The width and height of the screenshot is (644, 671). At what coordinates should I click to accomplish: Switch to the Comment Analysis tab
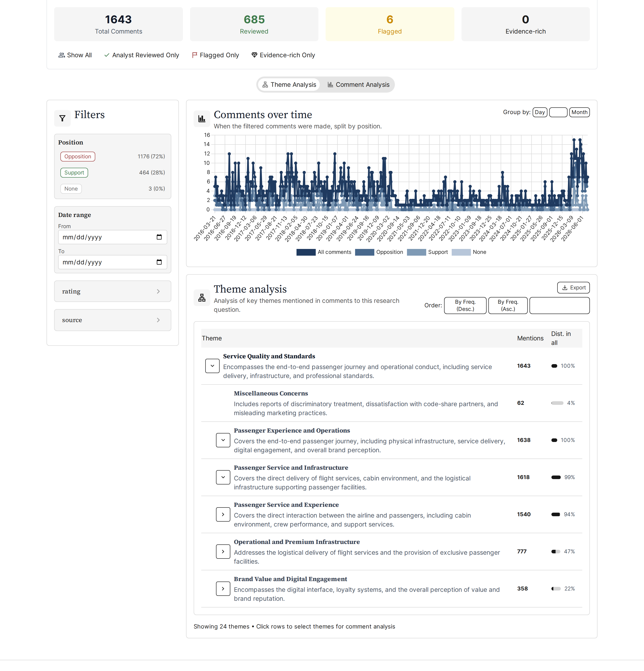tap(358, 85)
